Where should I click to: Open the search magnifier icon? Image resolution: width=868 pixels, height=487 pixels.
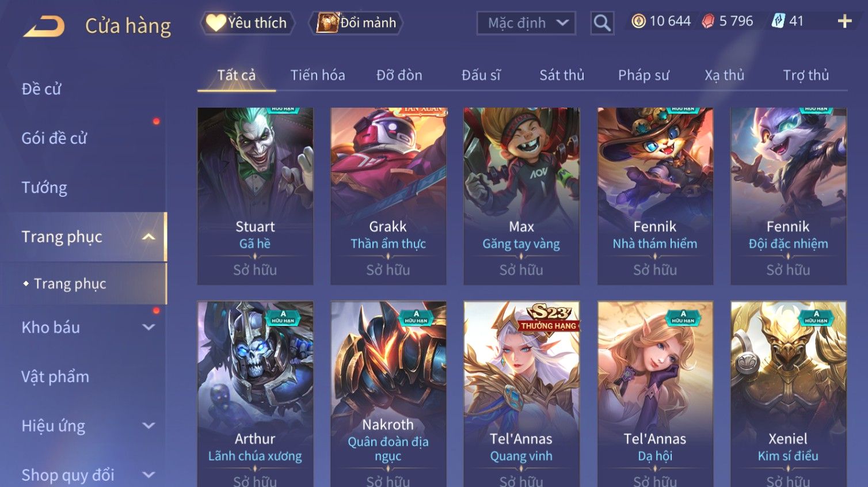pyautogui.click(x=602, y=23)
